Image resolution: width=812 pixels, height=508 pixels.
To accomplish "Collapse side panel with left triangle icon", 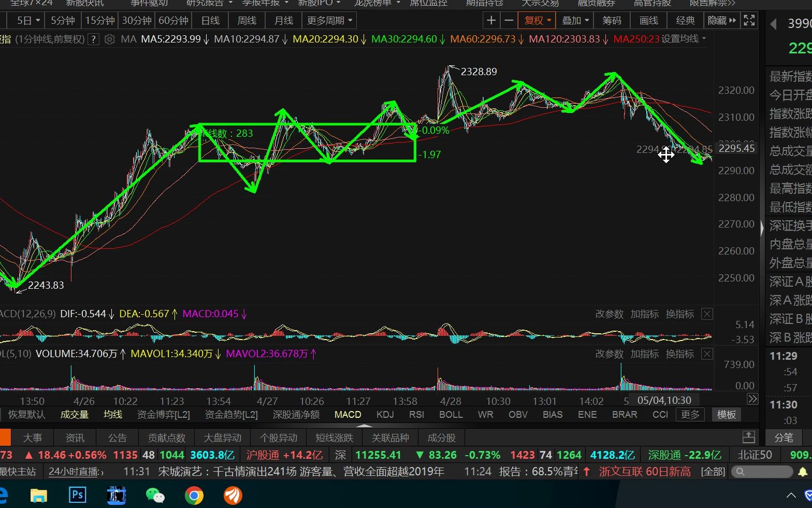I will [773, 24].
